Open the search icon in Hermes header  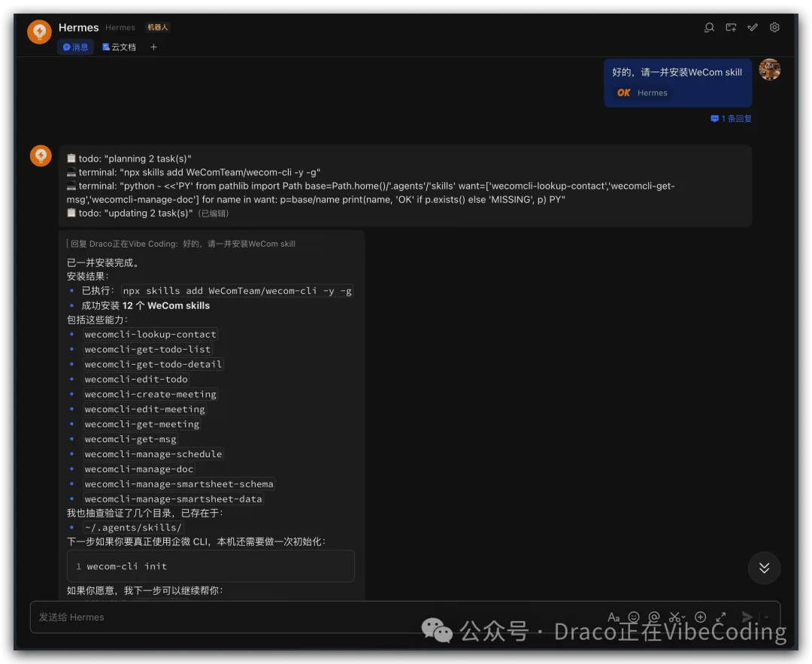708,27
